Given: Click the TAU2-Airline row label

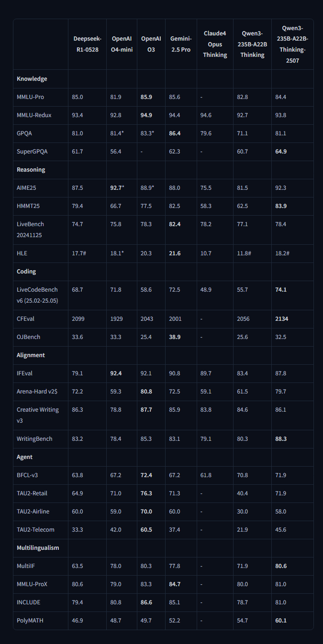Looking at the screenshot, I should pos(33,512).
